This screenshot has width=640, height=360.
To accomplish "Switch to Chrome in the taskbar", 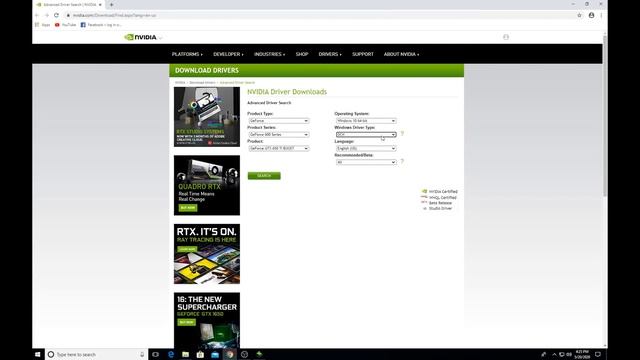I will [230, 354].
